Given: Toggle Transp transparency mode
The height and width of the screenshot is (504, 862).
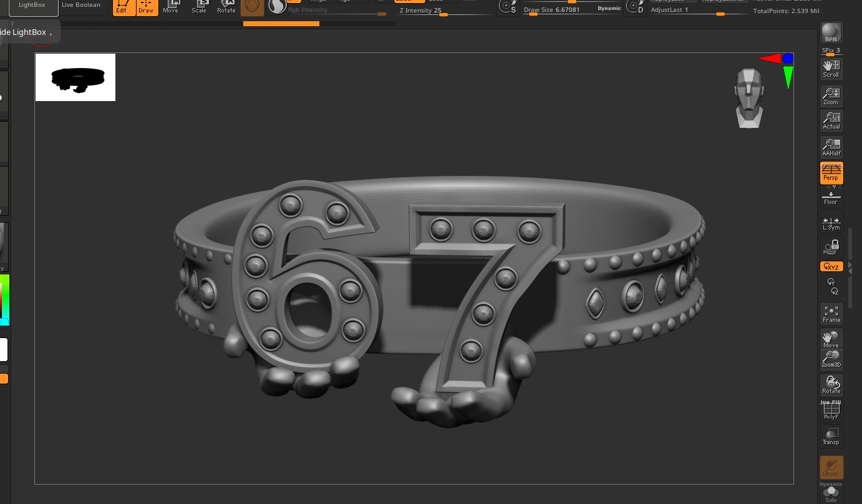Looking at the screenshot, I should (x=831, y=436).
